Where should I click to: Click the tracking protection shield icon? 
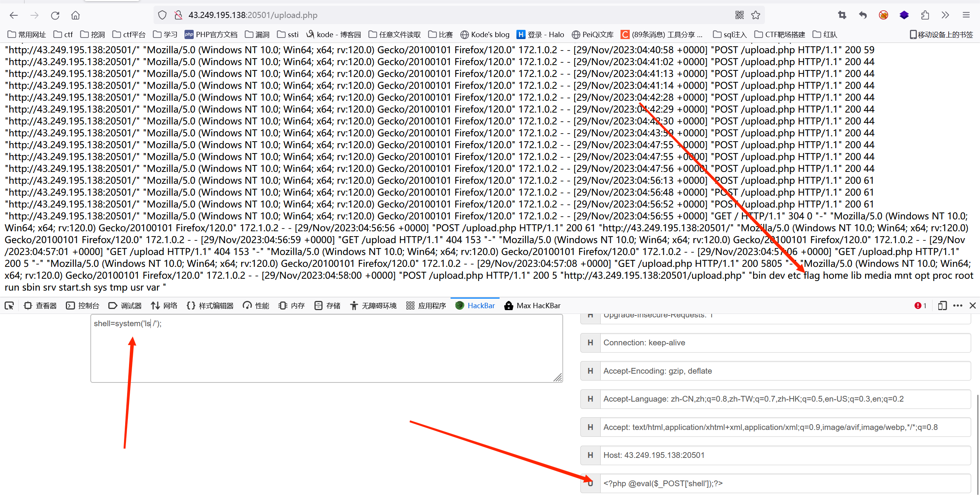[162, 15]
